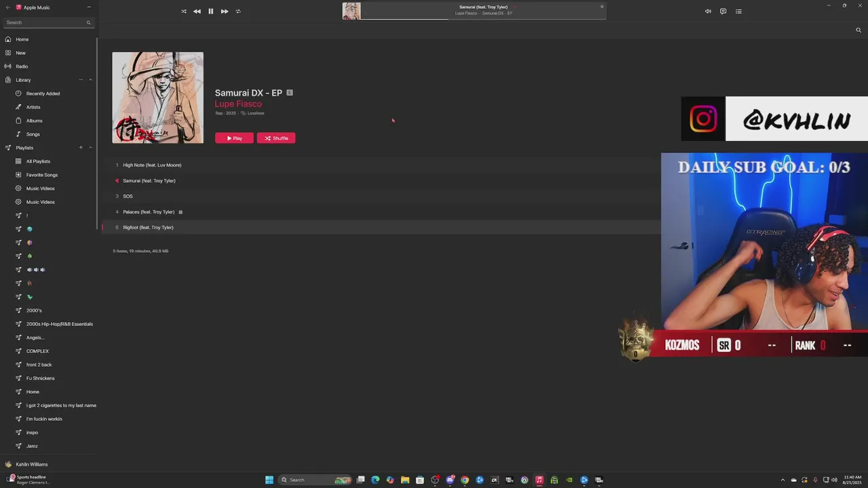
Task: Click the Samurai DX album artwork
Action: pyautogui.click(x=157, y=98)
